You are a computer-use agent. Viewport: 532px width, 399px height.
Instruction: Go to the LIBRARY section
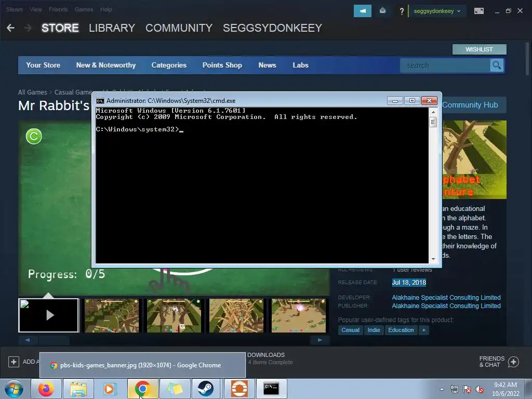tap(112, 28)
